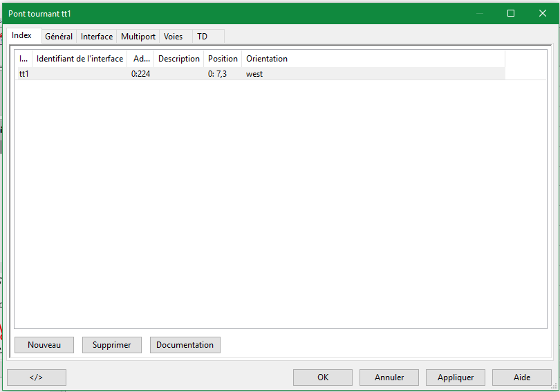Confirm the dialog with OK
560x392 pixels.
point(323,377)
